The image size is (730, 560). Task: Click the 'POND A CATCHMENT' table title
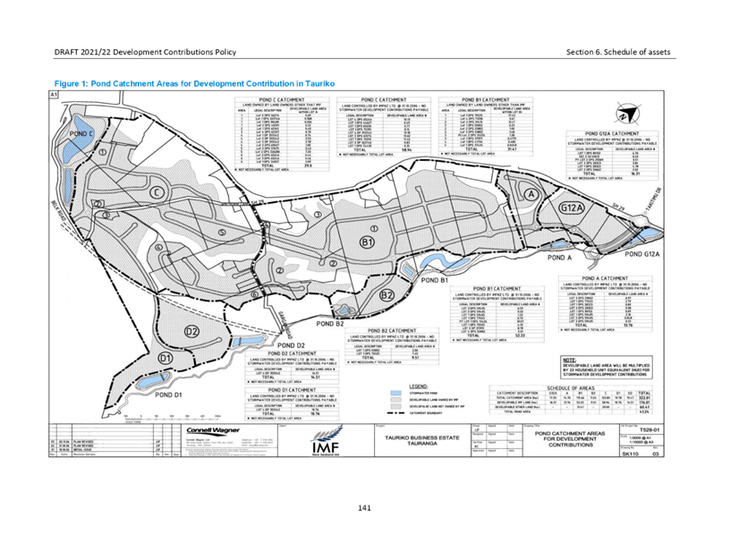[x=605, y=278]
